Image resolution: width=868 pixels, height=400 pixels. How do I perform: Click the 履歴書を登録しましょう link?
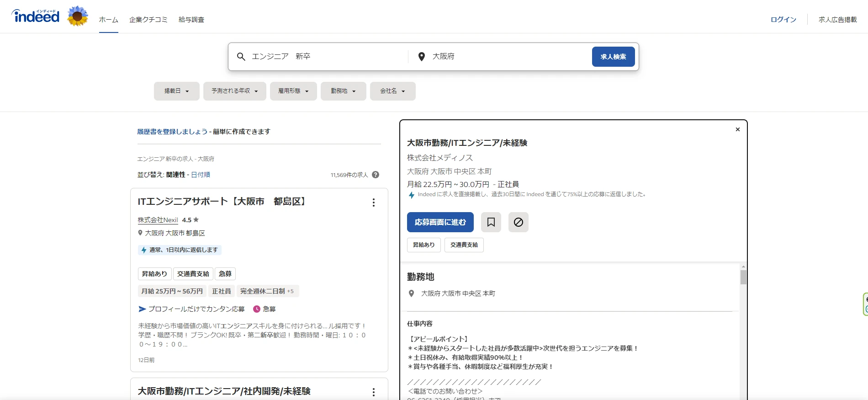tap(173, 132)
